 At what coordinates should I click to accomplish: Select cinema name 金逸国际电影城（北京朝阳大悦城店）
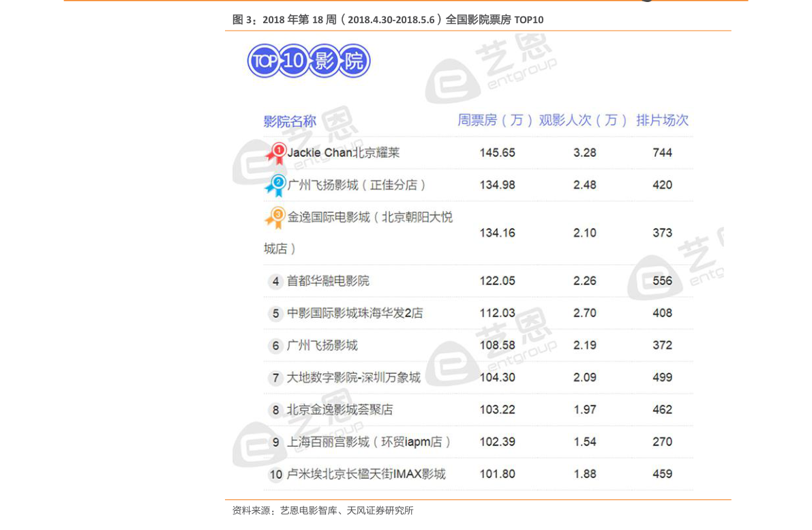tap(359, 233)
